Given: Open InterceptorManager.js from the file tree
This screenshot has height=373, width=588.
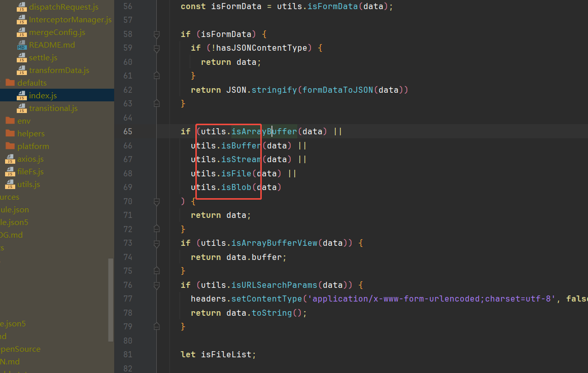Looking at the screenshot, I should pos(70,20).
